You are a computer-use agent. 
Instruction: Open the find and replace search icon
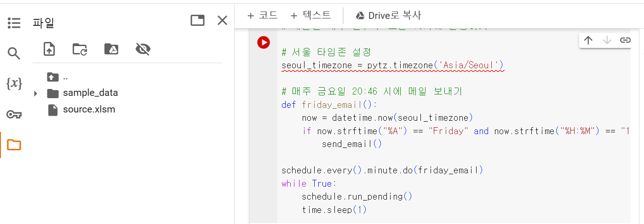tap(14, 53)
